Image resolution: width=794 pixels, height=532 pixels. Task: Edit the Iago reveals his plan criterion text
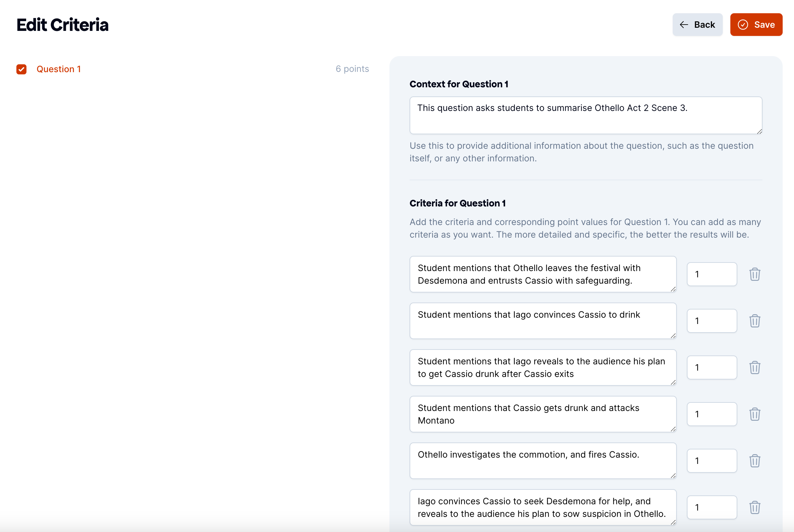(543, 367)
